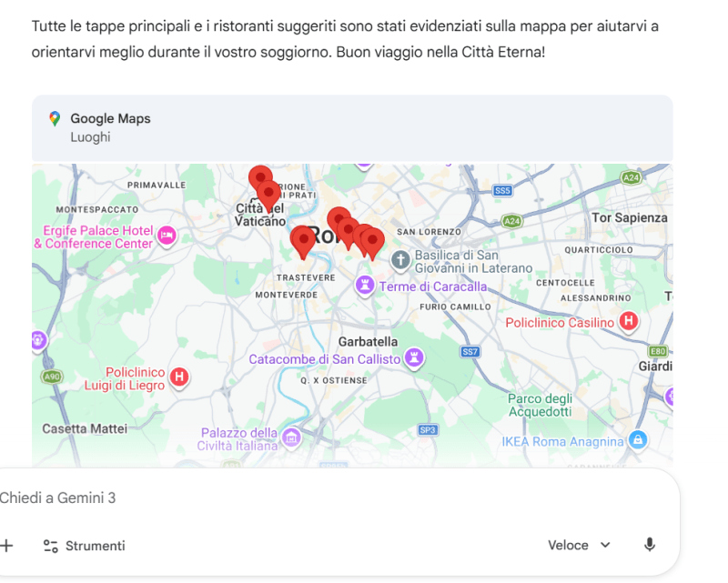Select the Terme di Caracalla landmark icon
This screenshot has width=728, height=583.
click(366, 286)
